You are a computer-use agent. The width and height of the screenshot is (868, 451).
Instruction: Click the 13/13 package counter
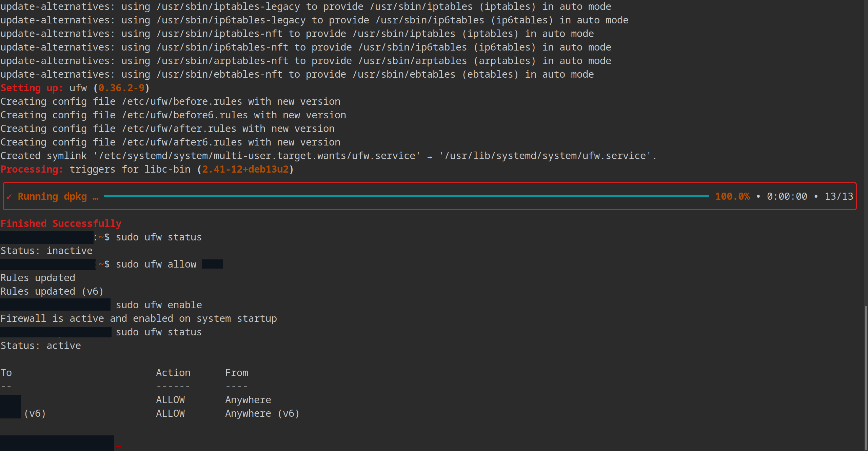point(839,196)
